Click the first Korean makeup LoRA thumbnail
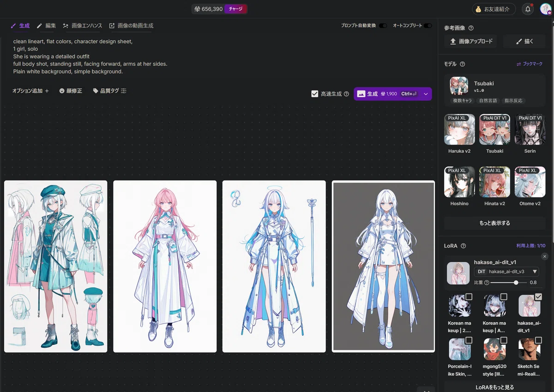 (460, 306)
